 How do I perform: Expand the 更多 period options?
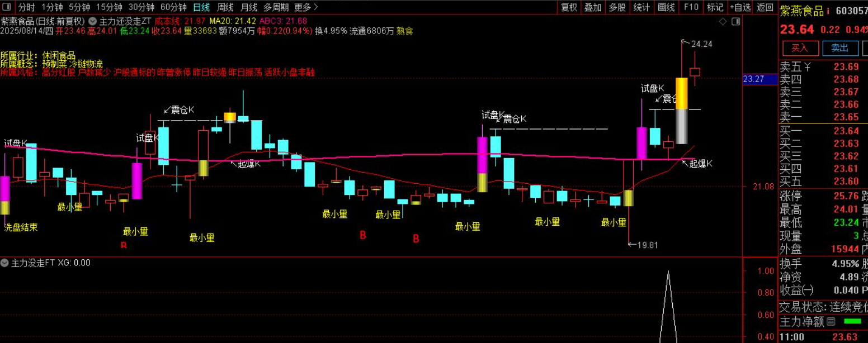click(x=306, y=7)
